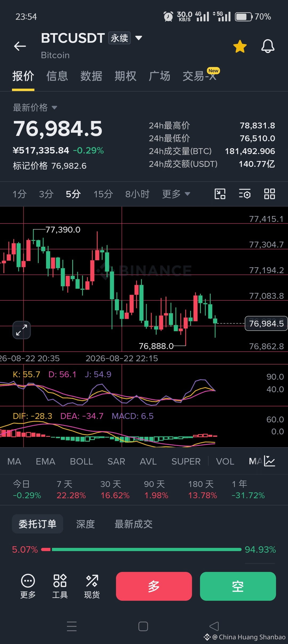Open the 更多 more menu icon
Image resolution: width=288 pixels, height=644 pixels.
pos(28,586)
